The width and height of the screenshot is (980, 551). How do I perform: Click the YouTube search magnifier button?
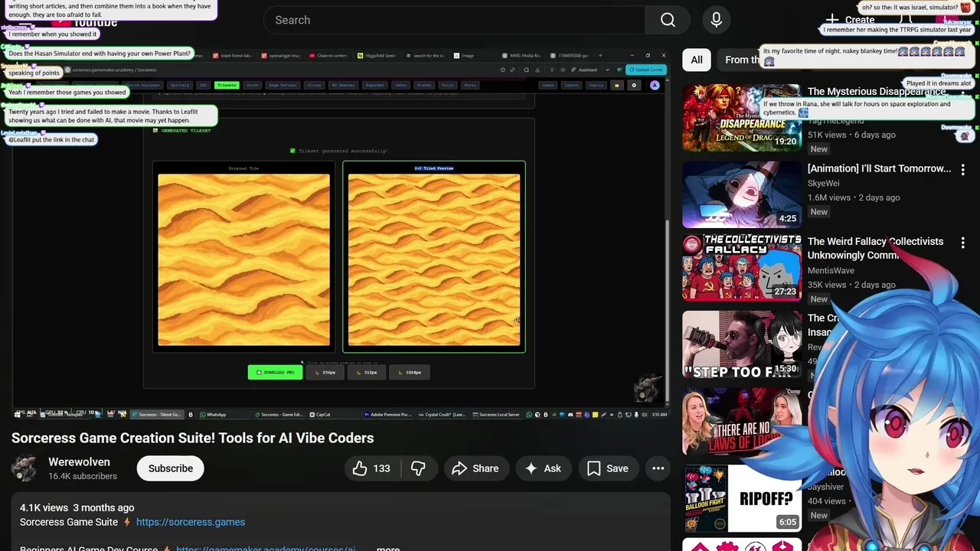[668, 20]
